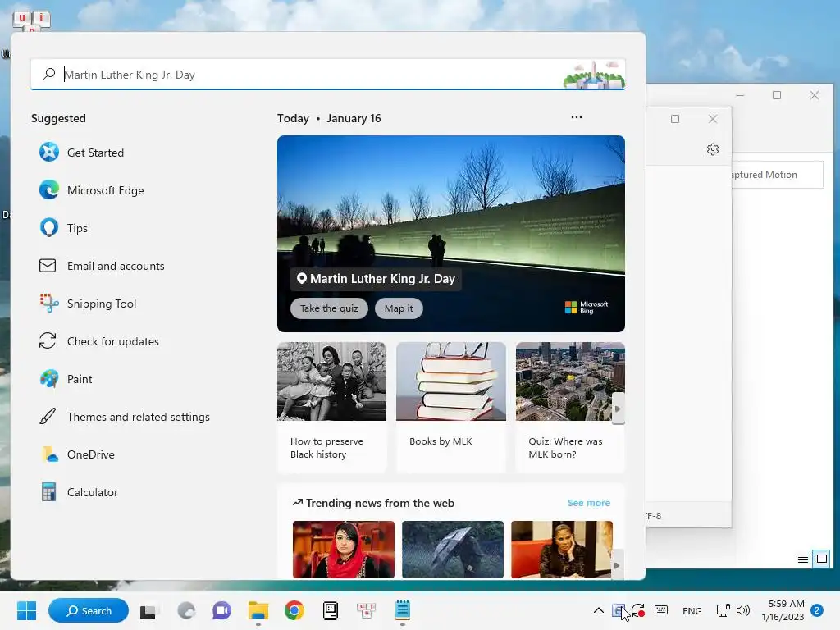The image size is (840, 630).
Task: Show hidden tray icons with the up chevron
Action: (598, 610)
